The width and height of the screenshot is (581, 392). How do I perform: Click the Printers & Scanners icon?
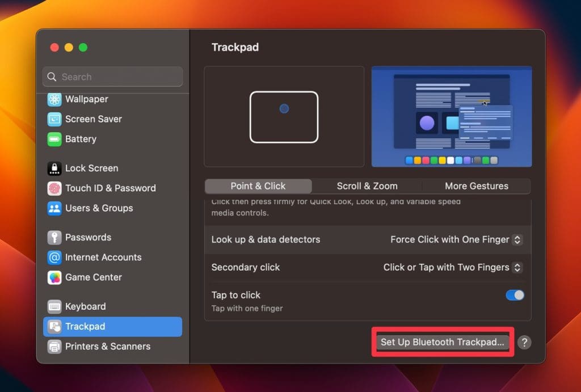54,347
